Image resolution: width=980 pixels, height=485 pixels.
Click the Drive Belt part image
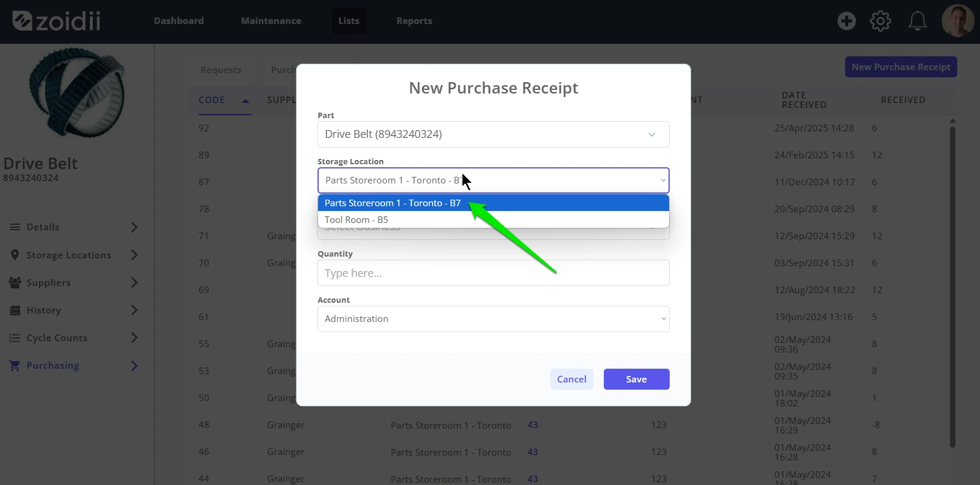pos(76,93)
